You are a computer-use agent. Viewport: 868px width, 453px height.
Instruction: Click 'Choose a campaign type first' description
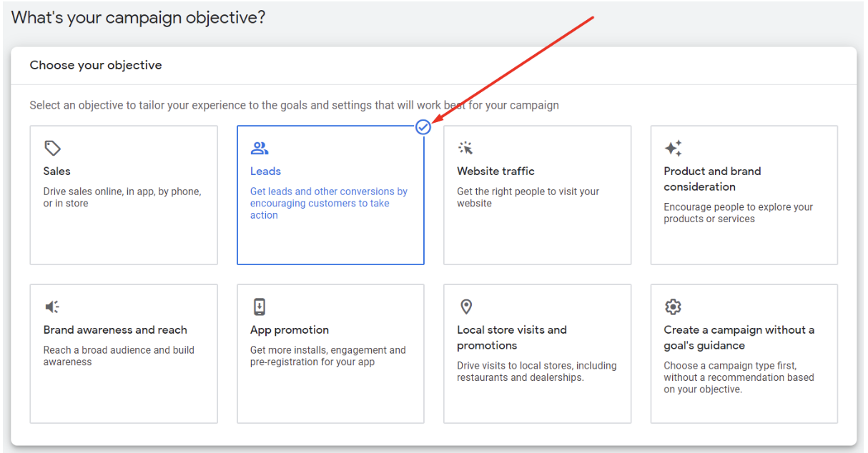pos(739,377)
